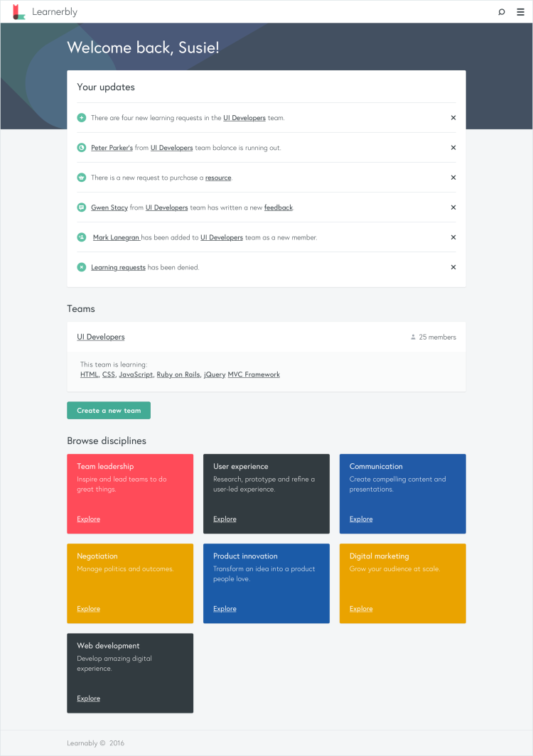This screenshot has width=533, height=756.
Task: Click the plus icon beside four new learning requests
Action: coord(82,118)
